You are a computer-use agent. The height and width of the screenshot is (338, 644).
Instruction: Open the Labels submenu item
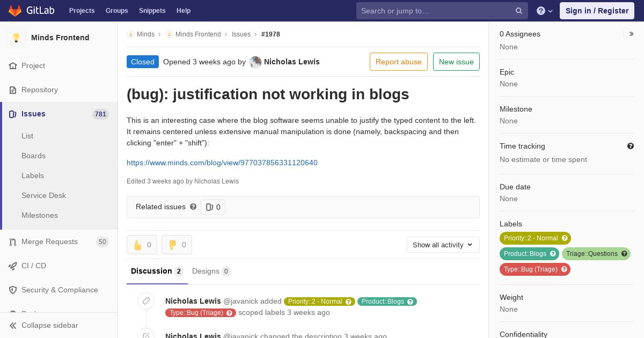(x=33, y=176)
